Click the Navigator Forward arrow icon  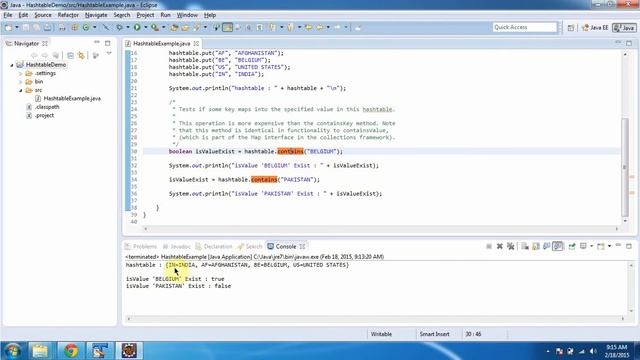coord(44,55)
